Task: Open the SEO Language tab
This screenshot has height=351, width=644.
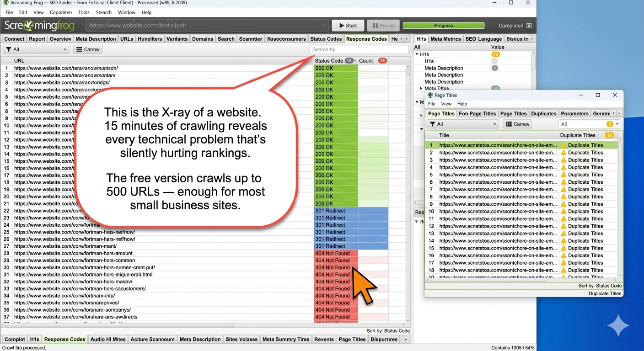Action: pyautogui.click(x=483, y=39)
